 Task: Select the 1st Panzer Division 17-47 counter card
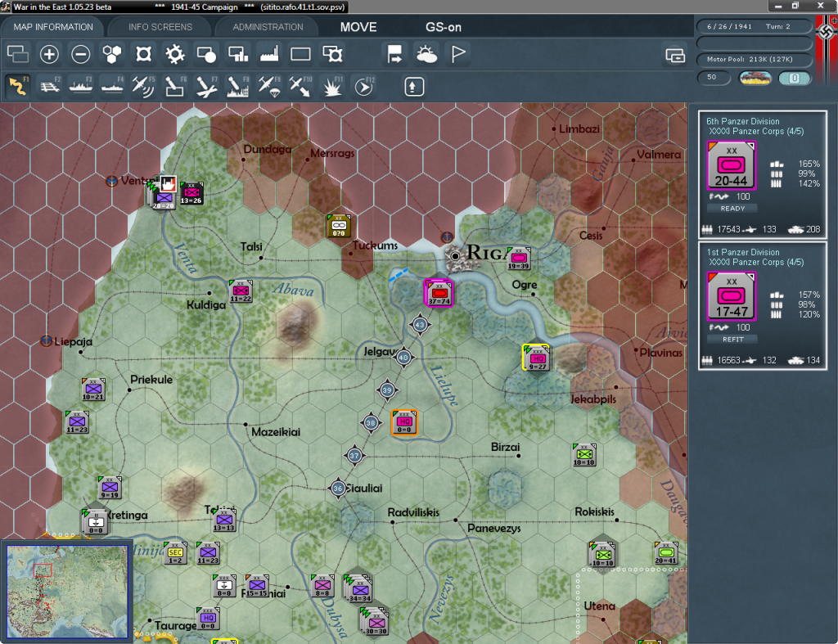731,296
